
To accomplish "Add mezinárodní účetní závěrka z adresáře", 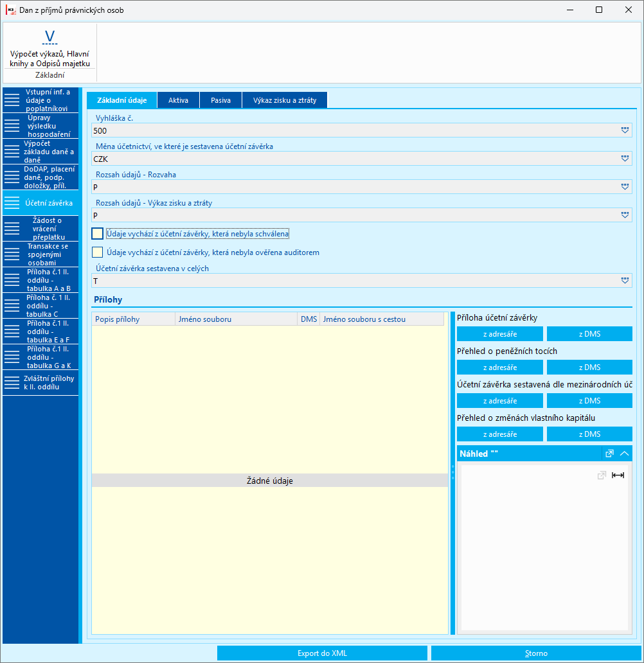I will (x=500, y=401).
